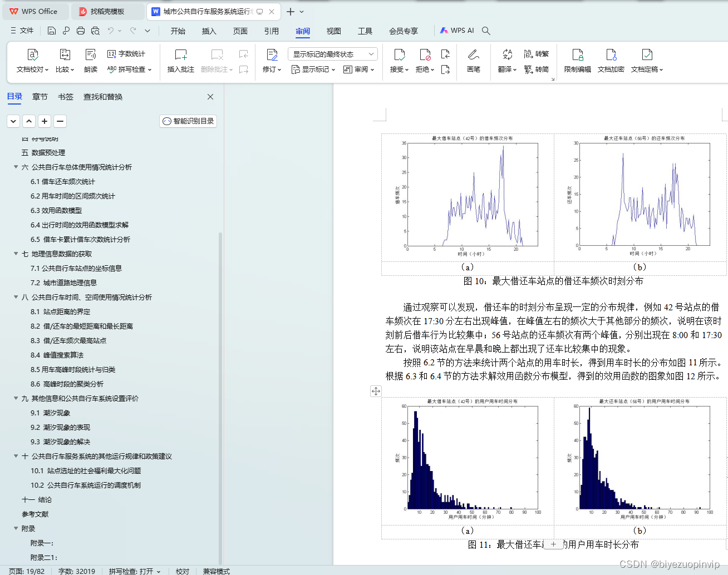Screen dimensions: 728x575
Task: Click the minus button in outline toolbar
Action: (60, 121)
